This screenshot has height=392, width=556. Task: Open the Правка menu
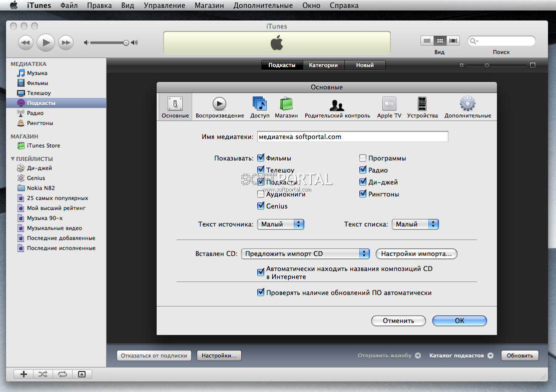click(99, 5)
